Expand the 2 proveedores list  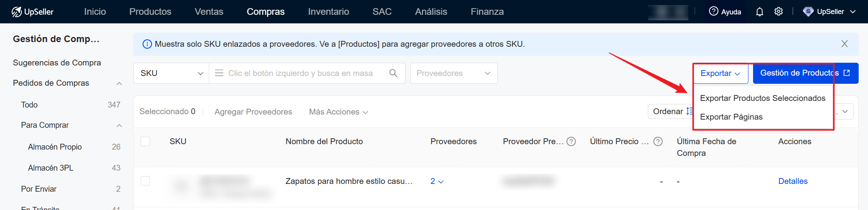coord(437,181)
